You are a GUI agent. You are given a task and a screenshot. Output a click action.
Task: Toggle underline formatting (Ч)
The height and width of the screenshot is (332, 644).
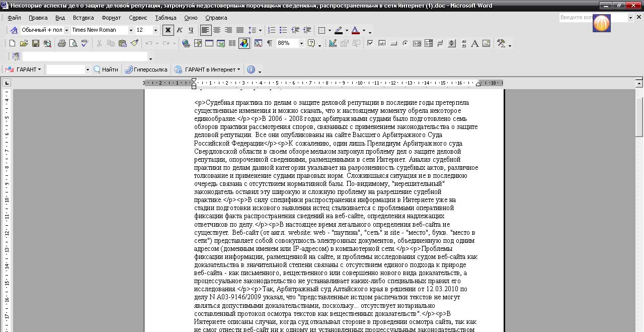click(x=191, y=30)
